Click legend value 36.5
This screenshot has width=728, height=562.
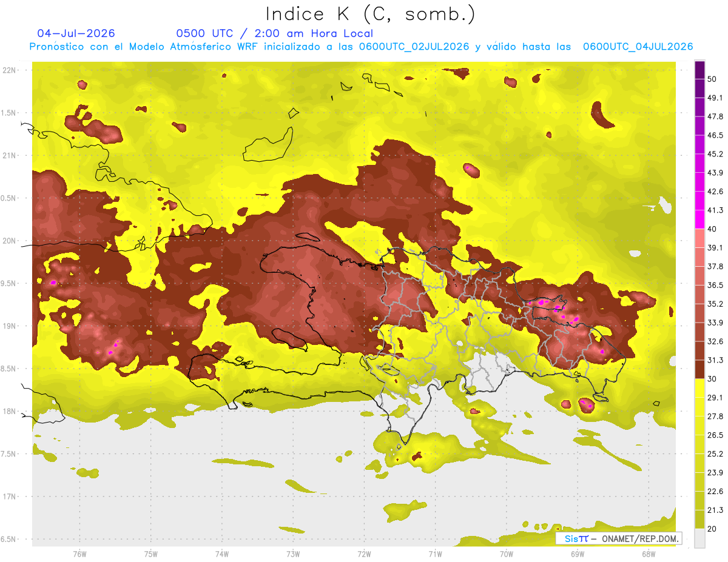tap(715, 285)
